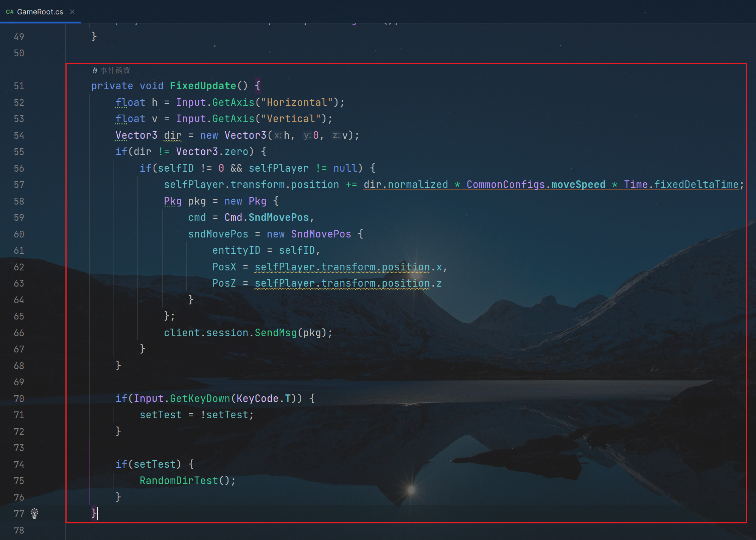This screenshot has height=540, width=756.
Task: Click the RandomDirTest call on line 75
Action: 179,481
